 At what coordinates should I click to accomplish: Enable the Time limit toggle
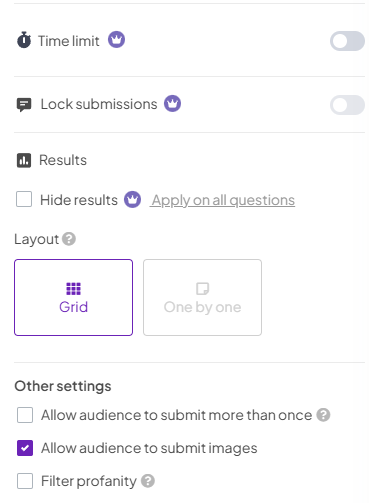coord(347,41)
